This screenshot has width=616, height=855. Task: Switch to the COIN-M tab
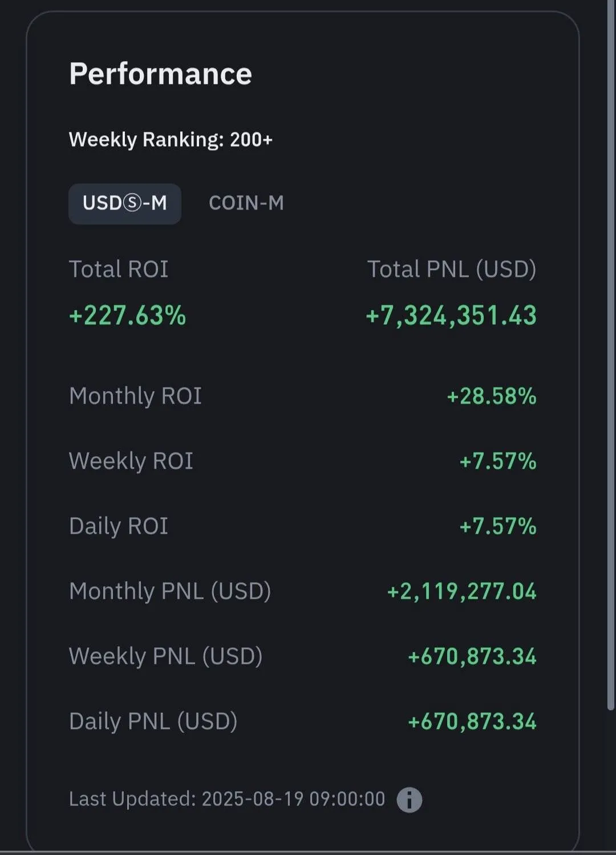click(x=246, y=203)
